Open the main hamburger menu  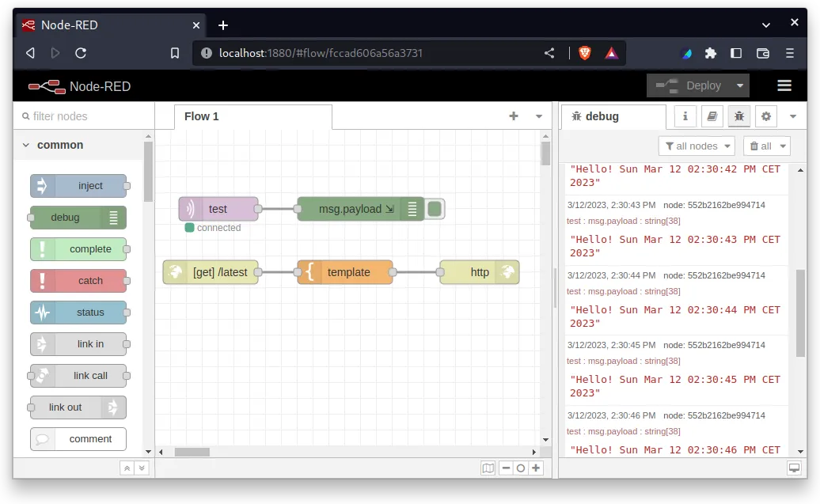point(784,85)
